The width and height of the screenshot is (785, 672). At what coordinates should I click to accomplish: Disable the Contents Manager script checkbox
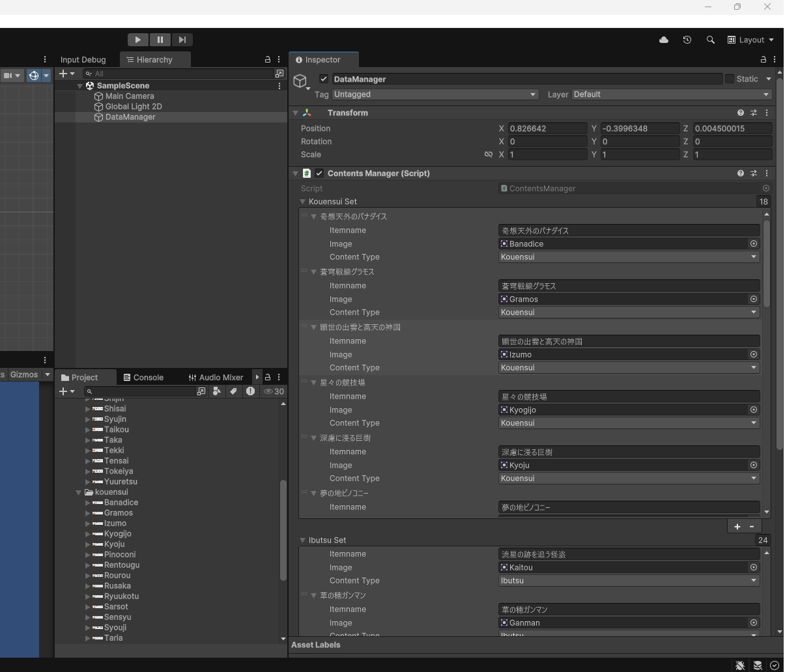[x=319, y=173]
